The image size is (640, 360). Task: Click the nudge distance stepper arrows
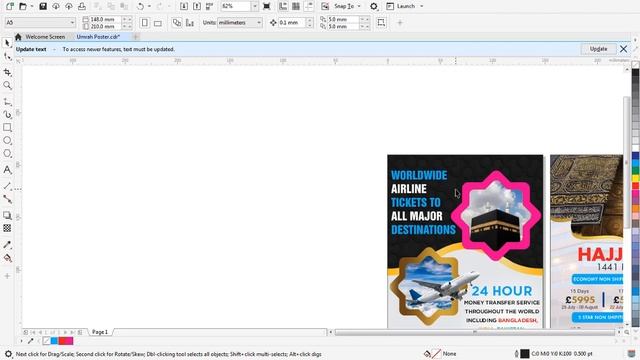[309, 23]
